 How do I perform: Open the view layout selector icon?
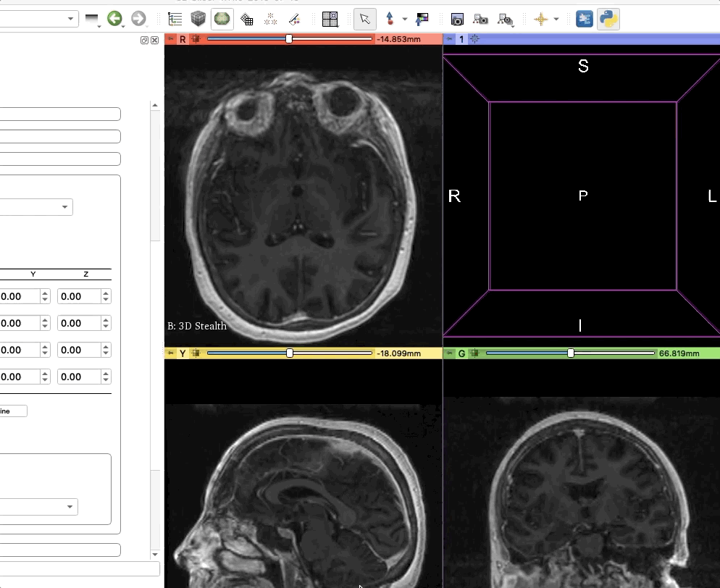click(330, 20)
